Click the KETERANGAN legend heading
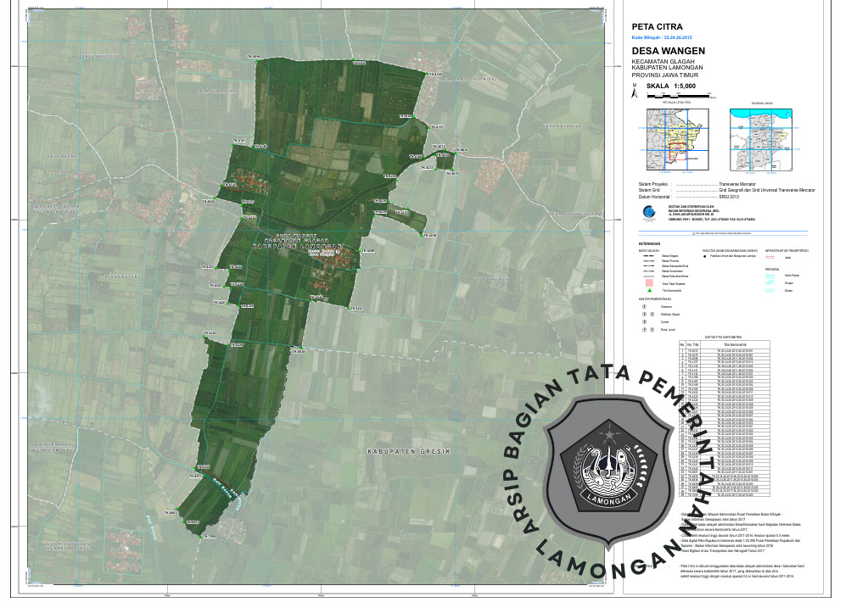The width and height of the screenshot is (868, 608). 649,244
